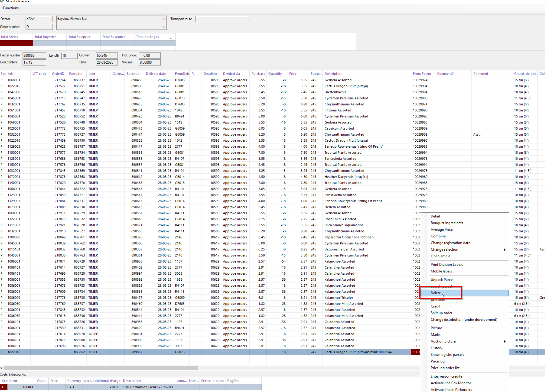Choose Delete from the context menu

coord(436,293)
